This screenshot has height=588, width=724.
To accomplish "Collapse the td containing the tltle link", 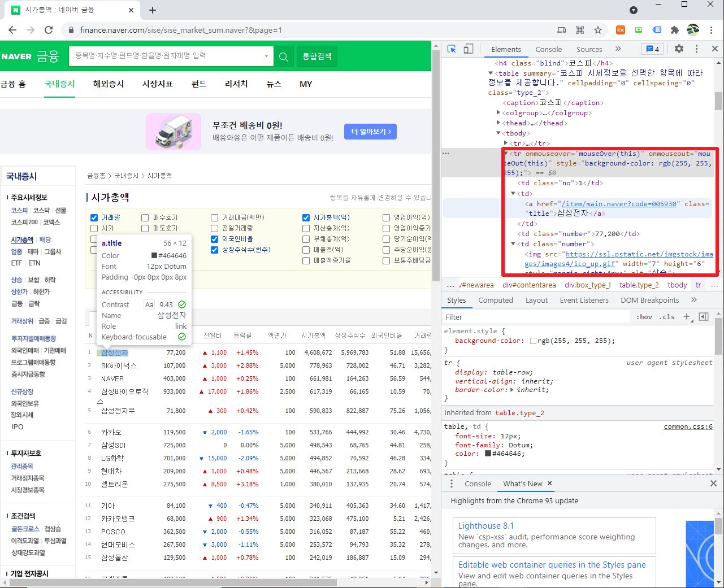I will coord(513,194).
